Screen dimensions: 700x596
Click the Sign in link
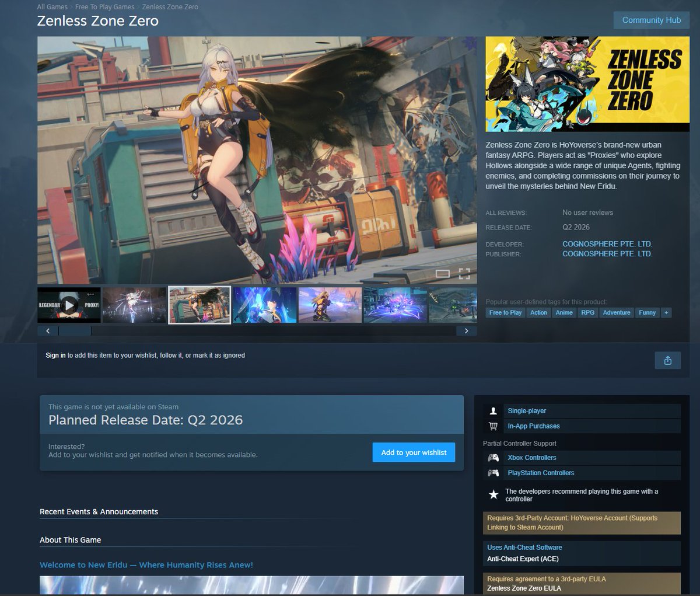click(55, 355)
